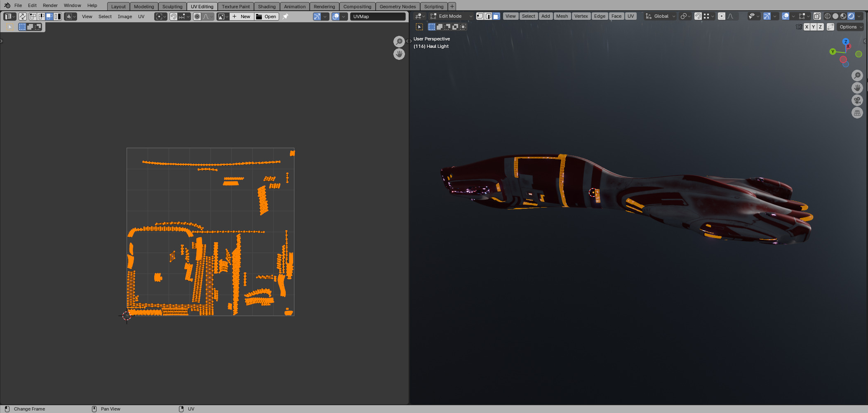
Task: Switch to the Shading workspace tab
Action: pyautogui.click(x=267, y=7)
